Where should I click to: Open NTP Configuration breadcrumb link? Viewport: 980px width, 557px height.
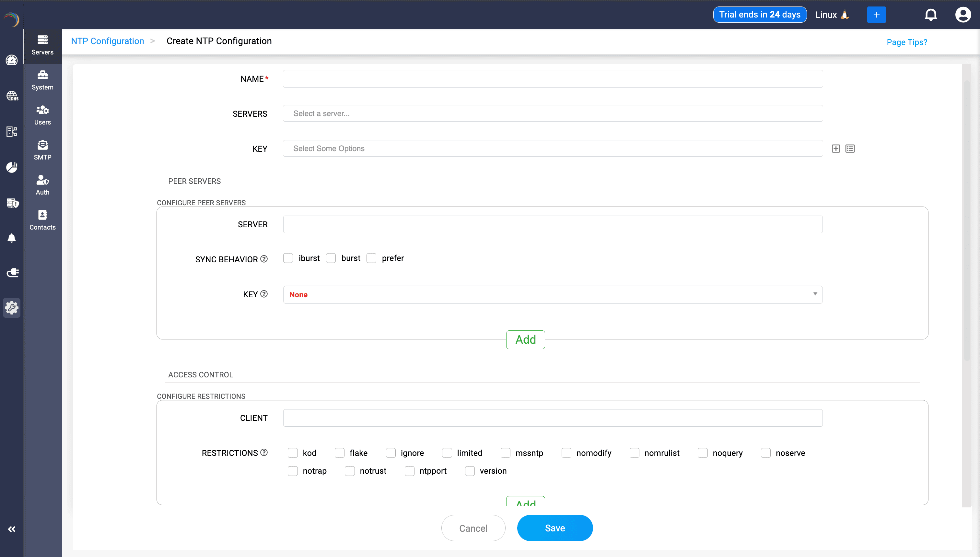(107, 41)
